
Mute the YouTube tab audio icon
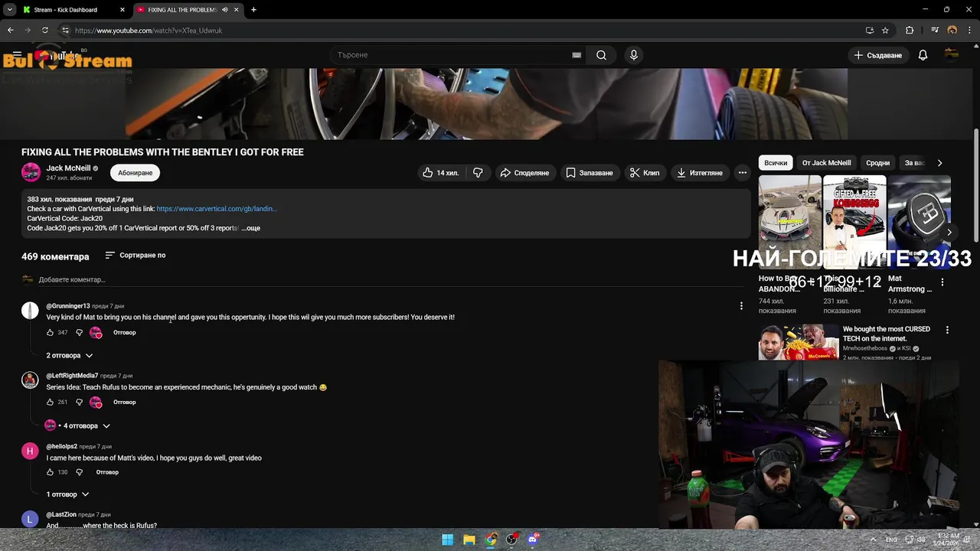click(x=224, y=10)
